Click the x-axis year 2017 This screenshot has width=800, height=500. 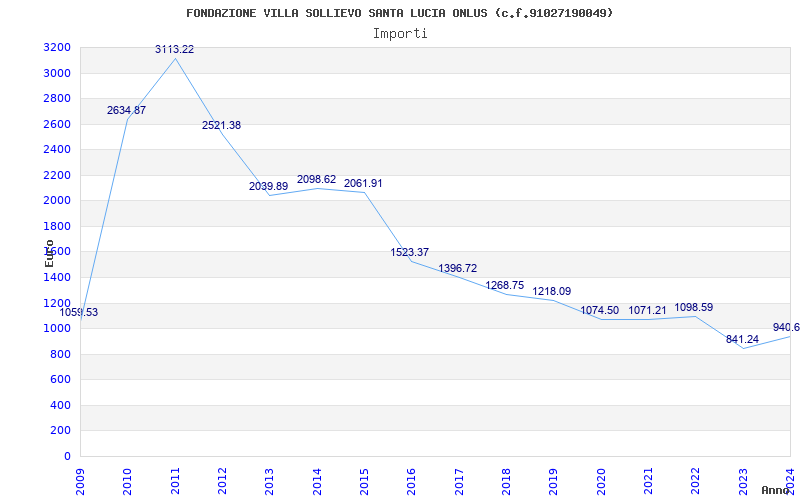(459, 481)
